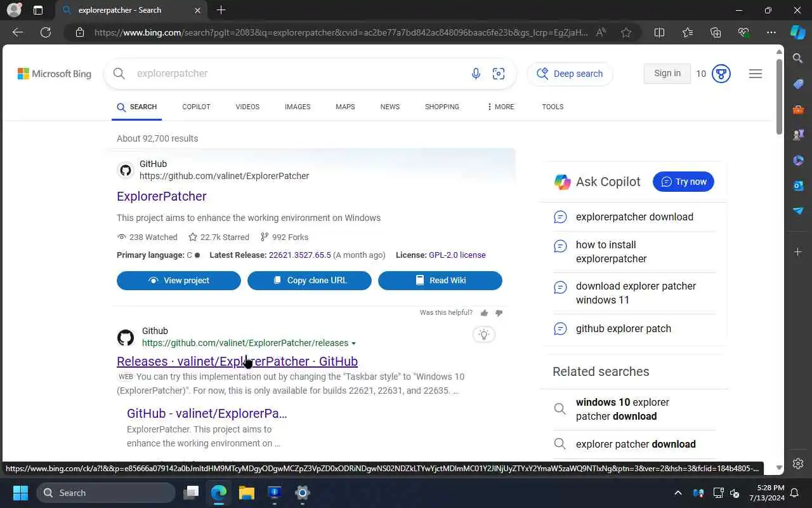This screenshot has width=812, height=508.
Task: Click the page vertical scrollbar
Action: coord(780,95)
